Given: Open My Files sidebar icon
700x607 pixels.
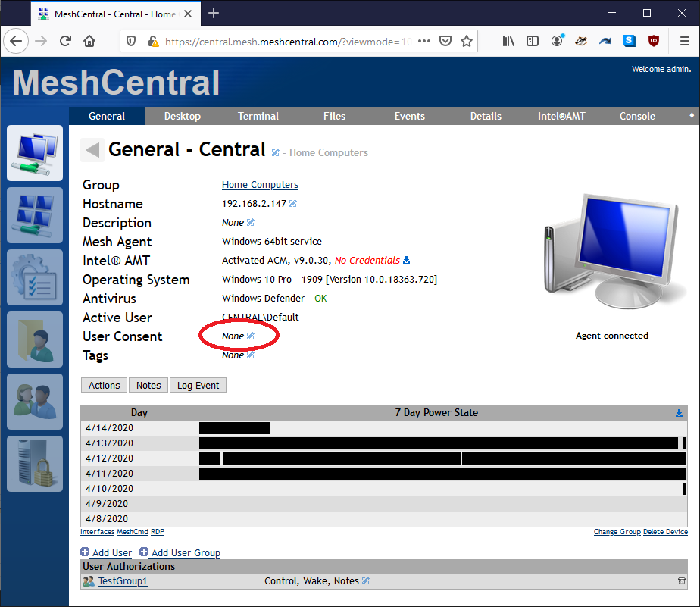Looking at the screenshot, I should [35, 339].
